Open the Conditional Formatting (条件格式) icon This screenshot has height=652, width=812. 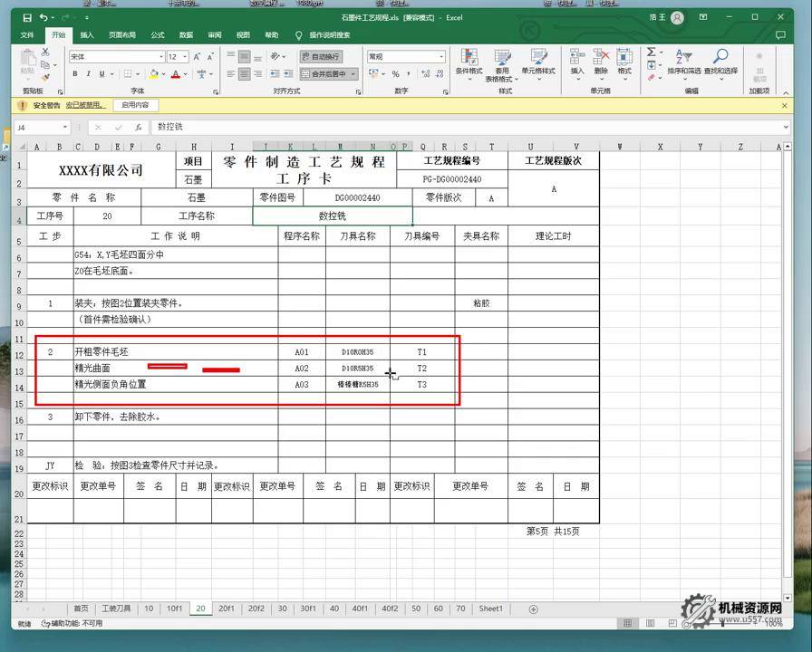[x=469, y=60]
